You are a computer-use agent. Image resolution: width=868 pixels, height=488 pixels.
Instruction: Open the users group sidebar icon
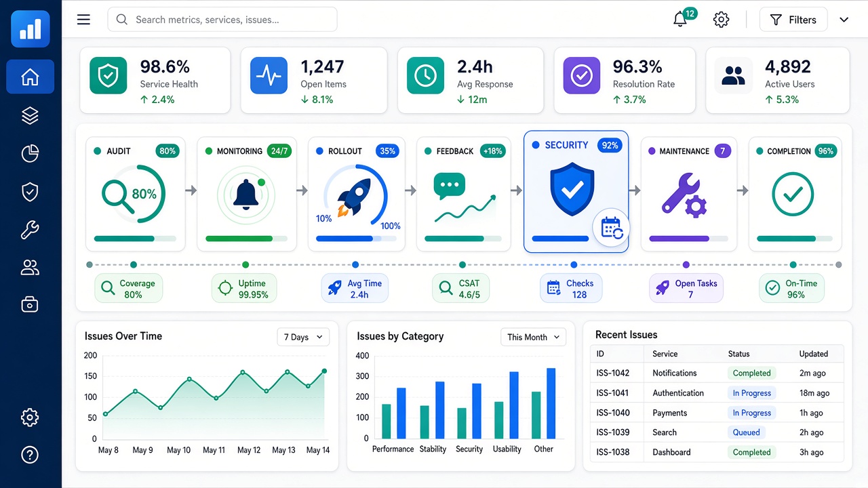pyautogui.click(x=30, y=268)
